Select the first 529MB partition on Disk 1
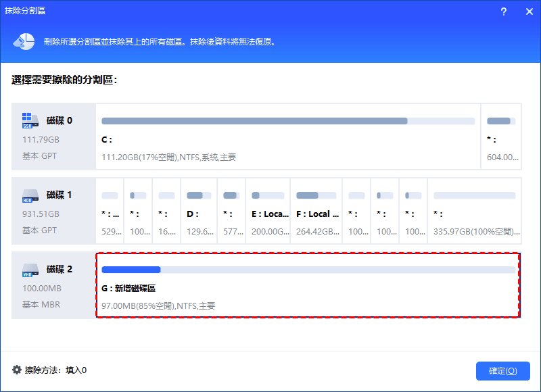The height and width of the screenshot is (392, 541). pyautogui.click(x=110, y=214)
